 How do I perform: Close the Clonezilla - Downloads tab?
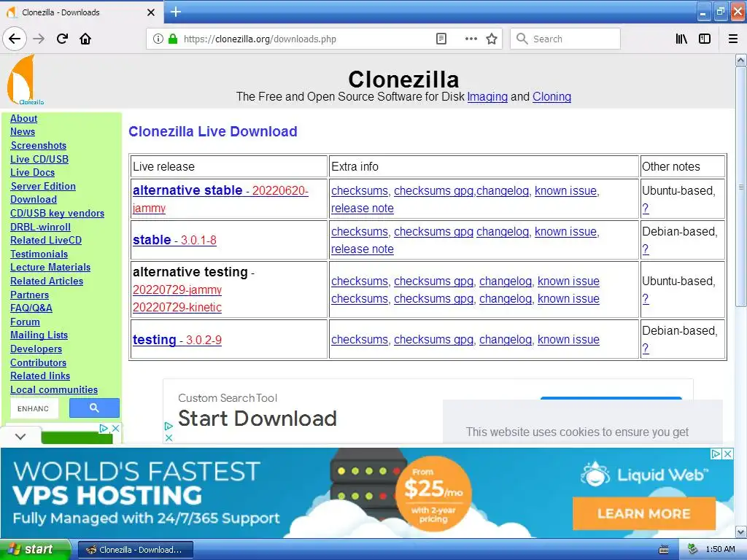coord(150,12)
